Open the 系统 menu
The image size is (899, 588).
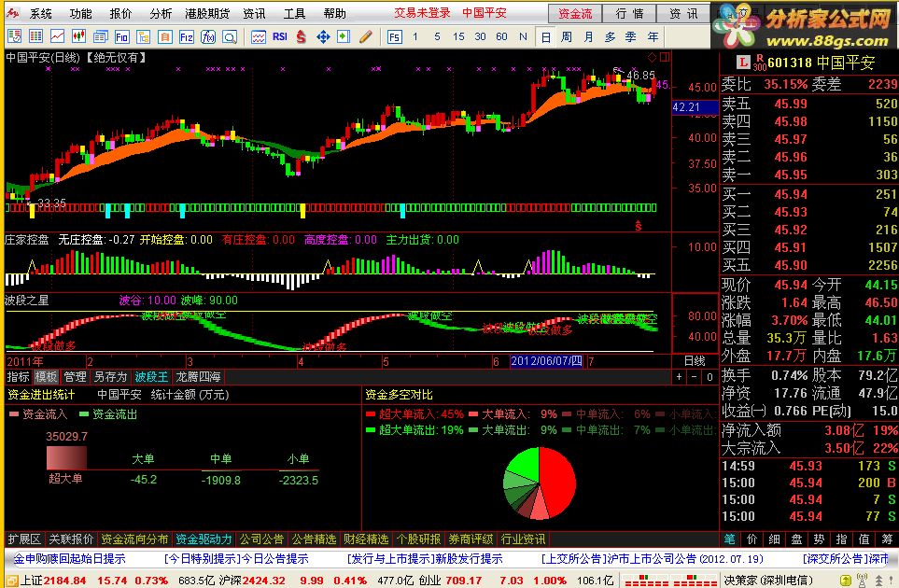(41, 14)
